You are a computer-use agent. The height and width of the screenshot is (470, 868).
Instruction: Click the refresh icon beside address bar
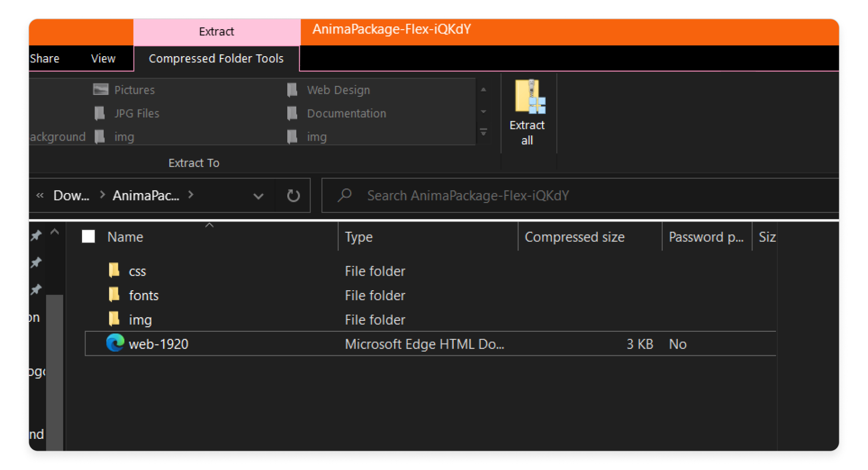[293, 195]
